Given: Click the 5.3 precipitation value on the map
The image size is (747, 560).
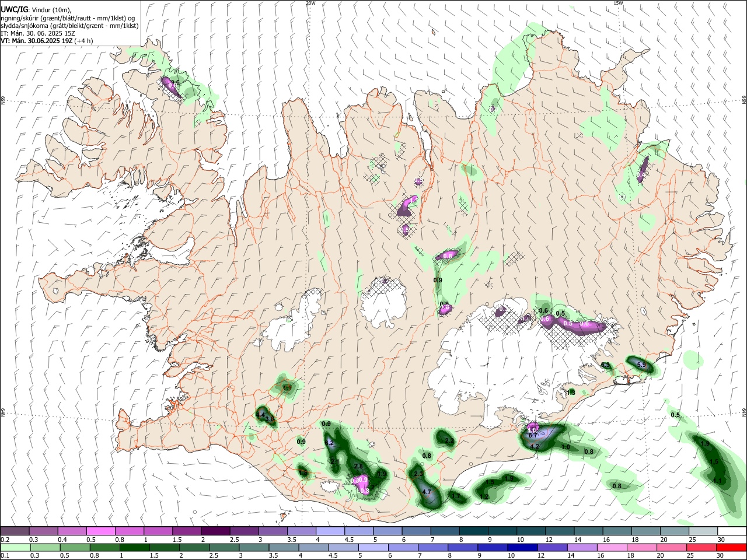Looking at the screenshot, I should click(605, 366).
